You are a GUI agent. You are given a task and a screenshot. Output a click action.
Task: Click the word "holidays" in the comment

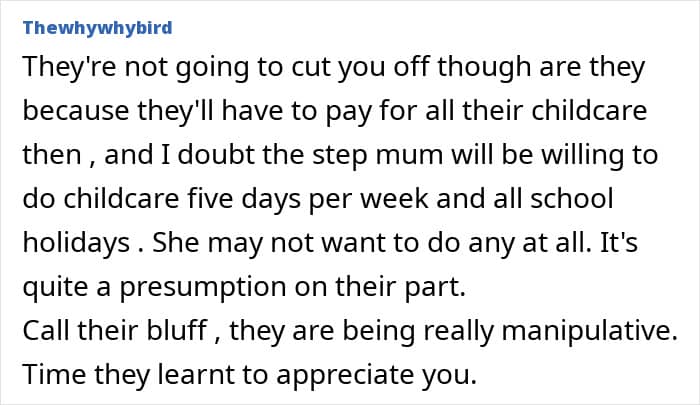click(x=73, y=241)
